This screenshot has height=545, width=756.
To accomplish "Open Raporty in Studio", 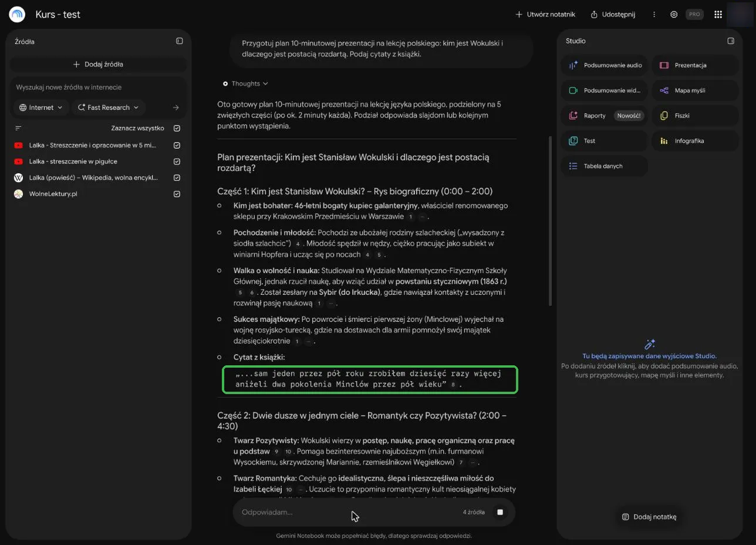I will click(x=605, y=116).
